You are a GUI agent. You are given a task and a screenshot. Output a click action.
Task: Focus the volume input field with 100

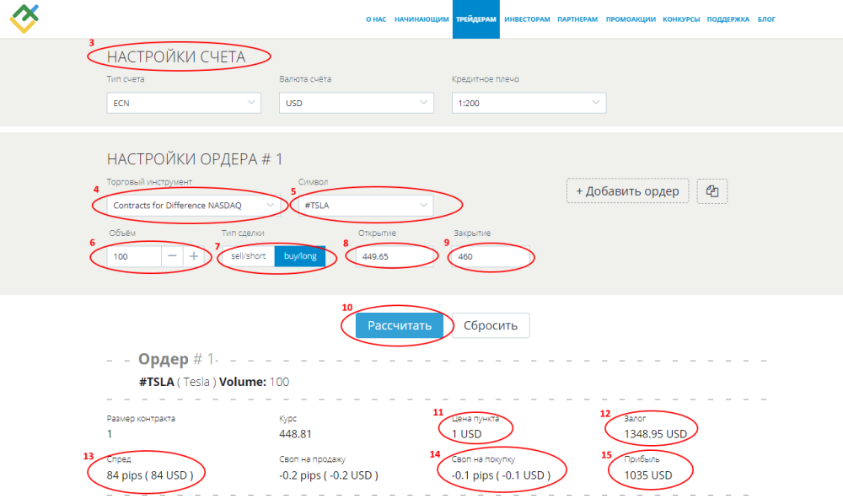click(134, 256)
